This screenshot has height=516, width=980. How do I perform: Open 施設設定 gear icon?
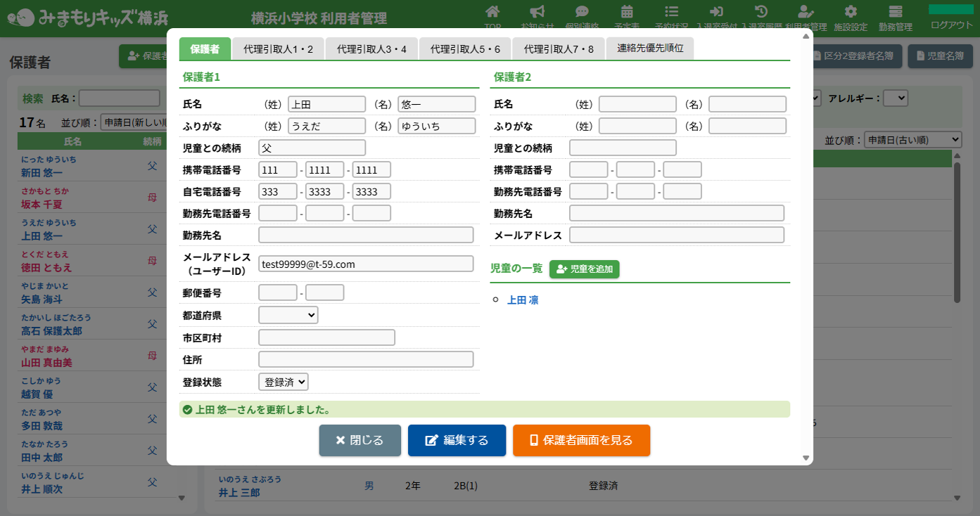(851, 12)
